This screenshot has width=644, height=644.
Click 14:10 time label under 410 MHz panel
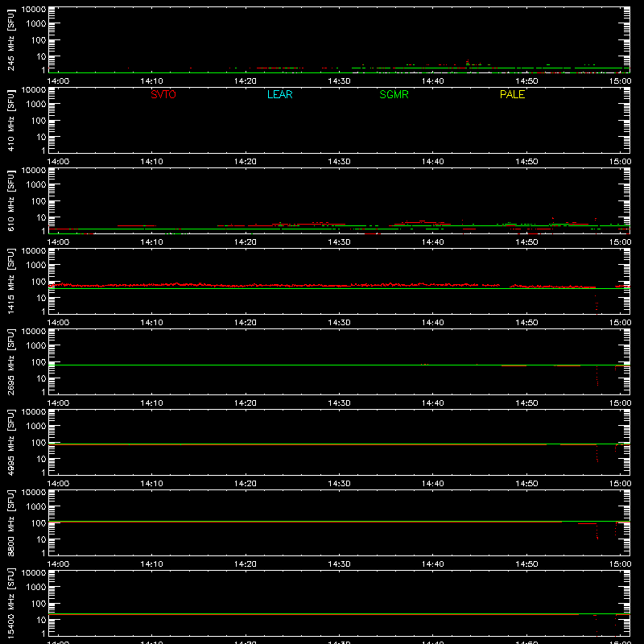152,162
